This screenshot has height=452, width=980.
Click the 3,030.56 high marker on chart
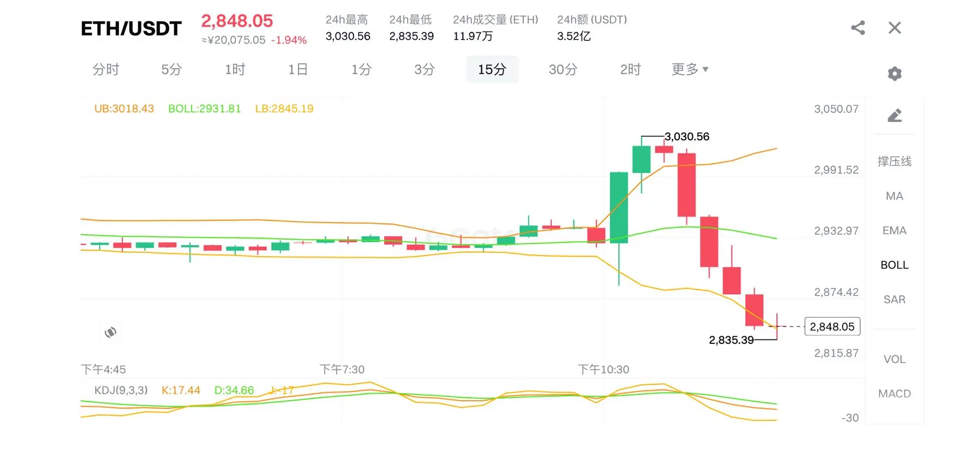coord(687,136)
